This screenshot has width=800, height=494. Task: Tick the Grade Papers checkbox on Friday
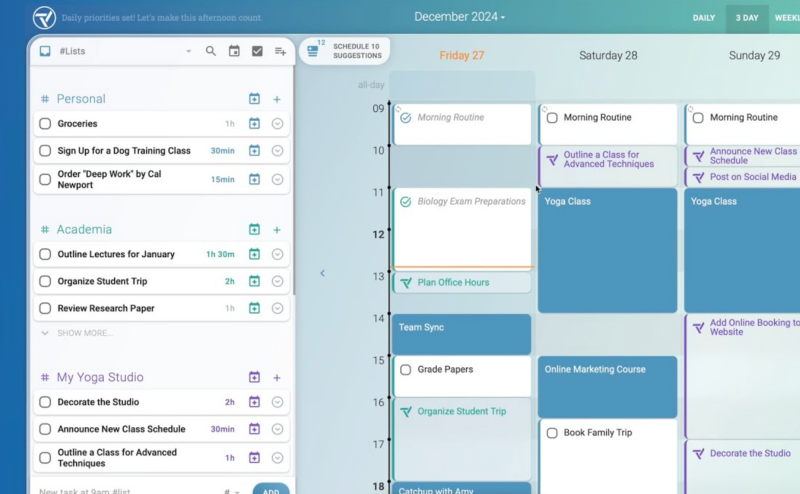(x=405, y=370)
